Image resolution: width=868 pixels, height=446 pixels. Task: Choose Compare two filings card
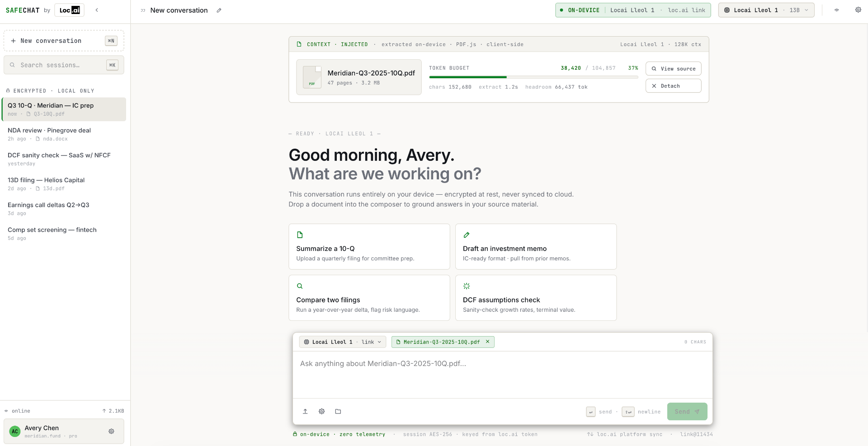369,298
